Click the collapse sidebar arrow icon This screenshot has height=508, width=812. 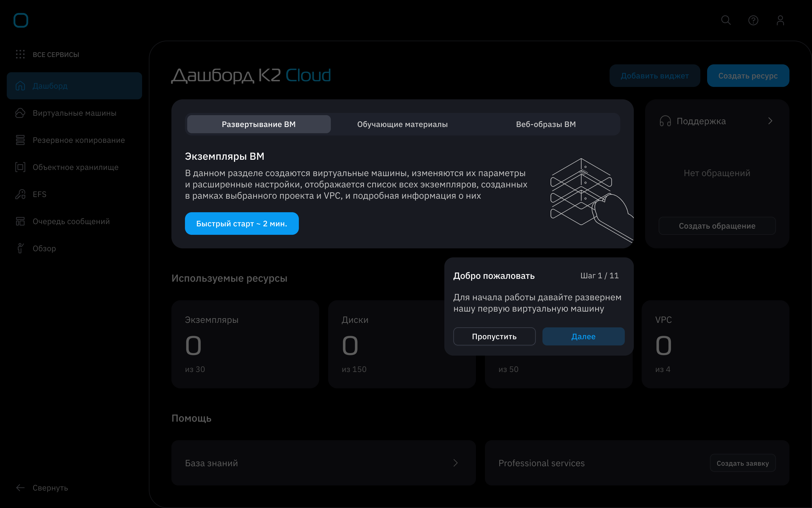(20, 487)
